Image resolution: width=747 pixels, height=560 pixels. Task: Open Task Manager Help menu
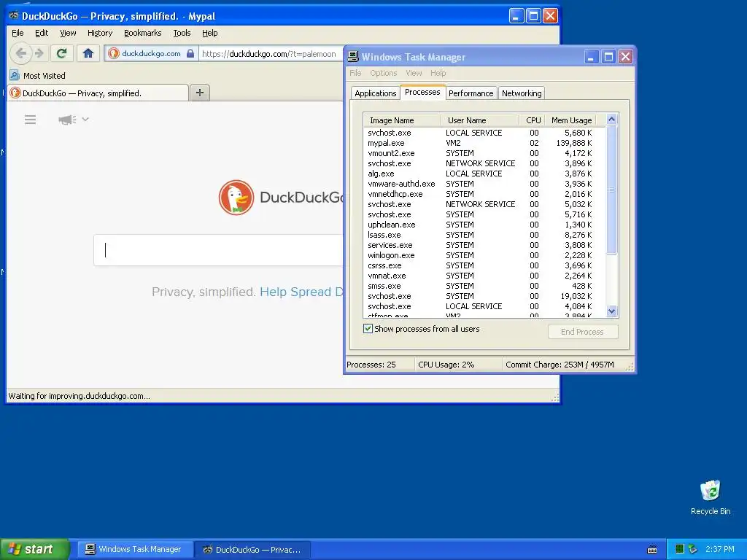point(438,73)
